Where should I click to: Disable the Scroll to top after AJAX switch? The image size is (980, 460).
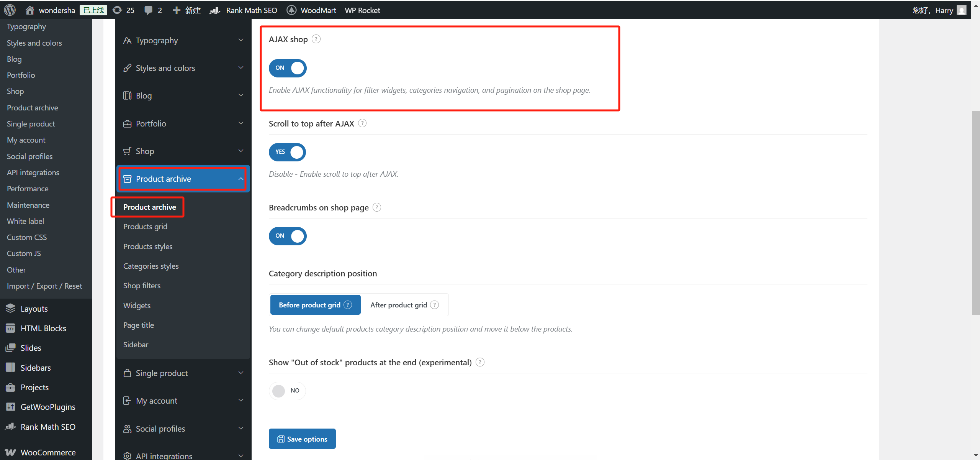[x=287, y=152]
